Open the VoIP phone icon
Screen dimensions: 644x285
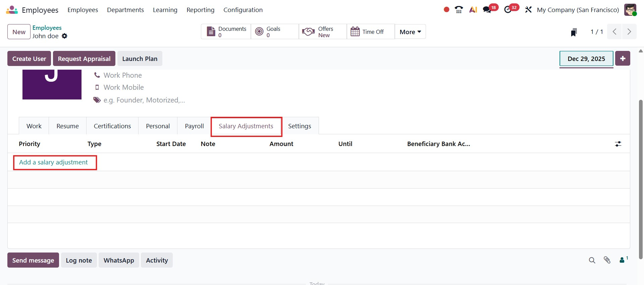pos(459,10)
